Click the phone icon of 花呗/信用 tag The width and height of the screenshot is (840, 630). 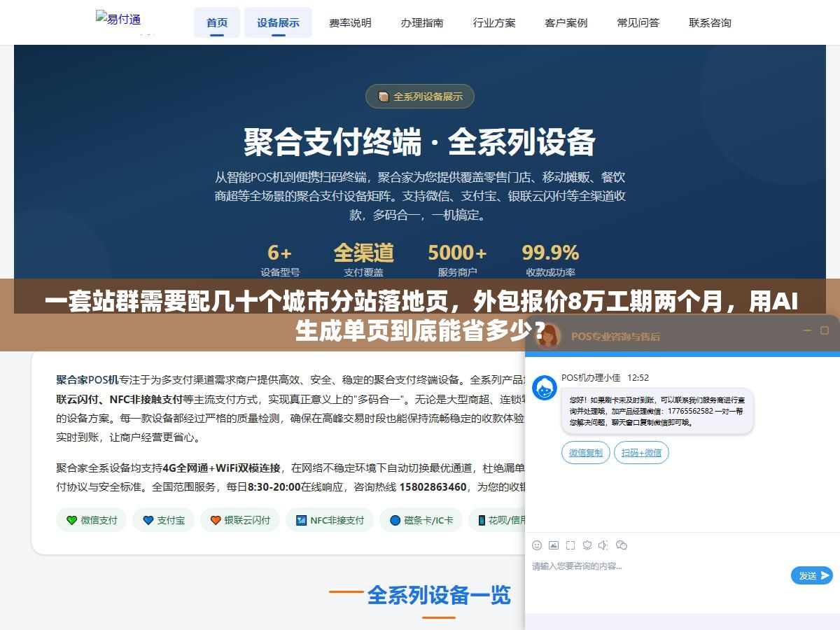[482, 520]
